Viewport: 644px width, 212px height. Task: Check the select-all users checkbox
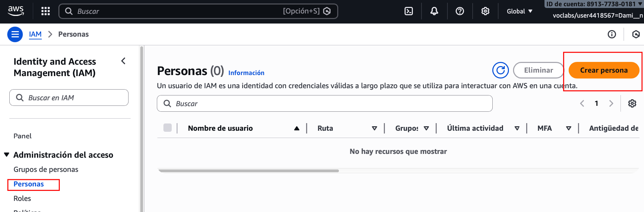[168, 128]
